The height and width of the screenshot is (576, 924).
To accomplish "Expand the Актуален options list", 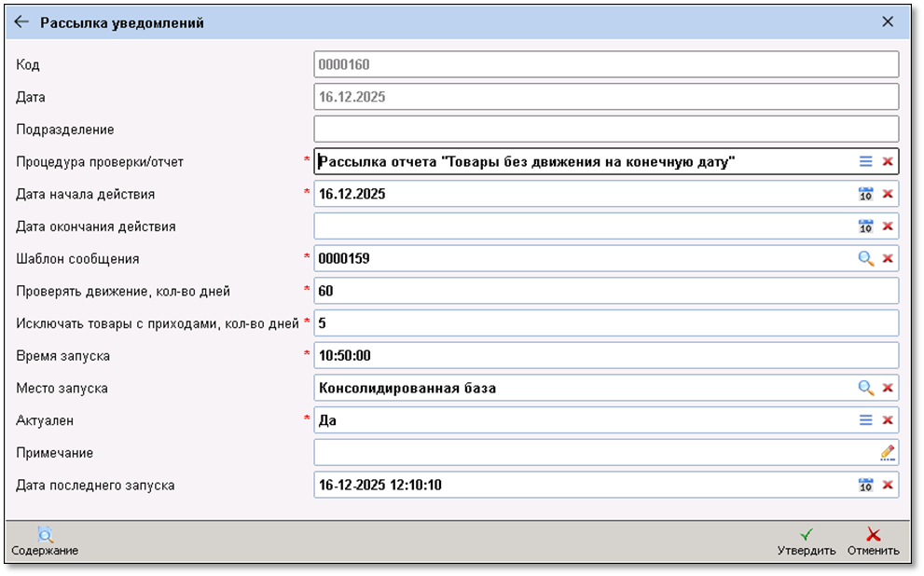I will pos(865,420).
